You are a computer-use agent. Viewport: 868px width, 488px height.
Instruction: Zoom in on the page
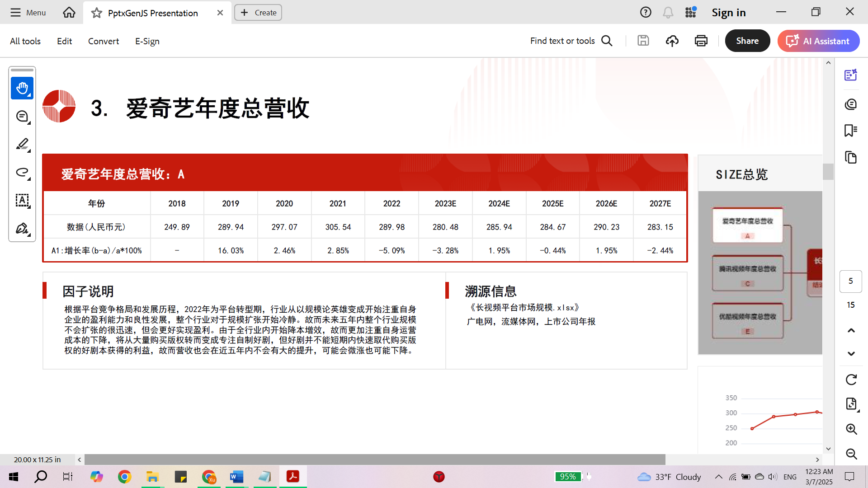tap(851, 429)
